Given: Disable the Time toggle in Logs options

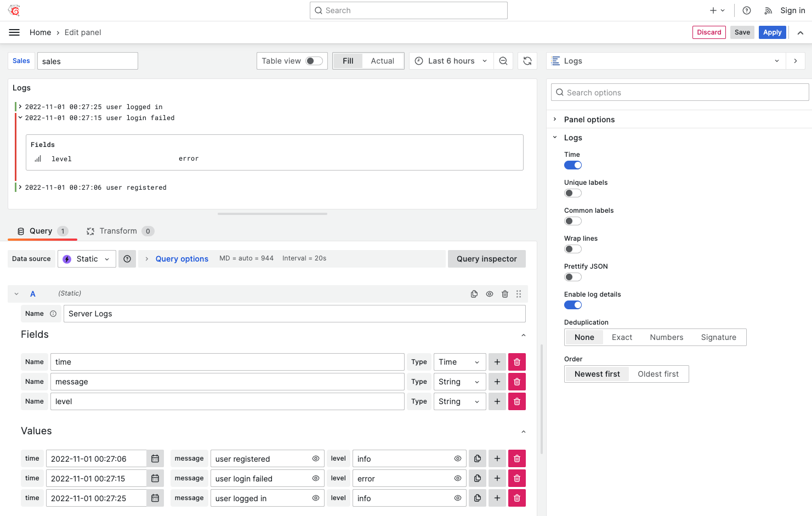Looking at the screenshot, I should (x=573, y=165).
